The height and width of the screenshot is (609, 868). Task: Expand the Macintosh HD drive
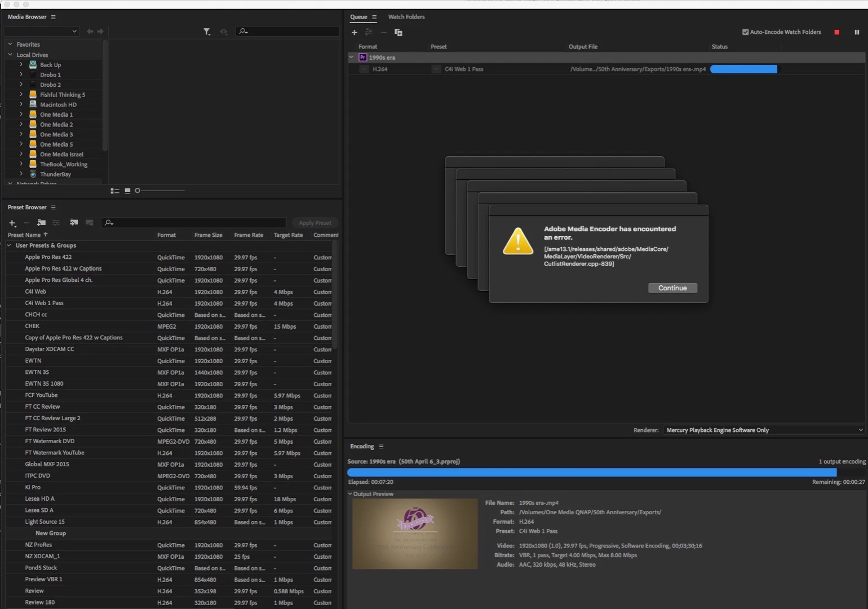point(21,104)
